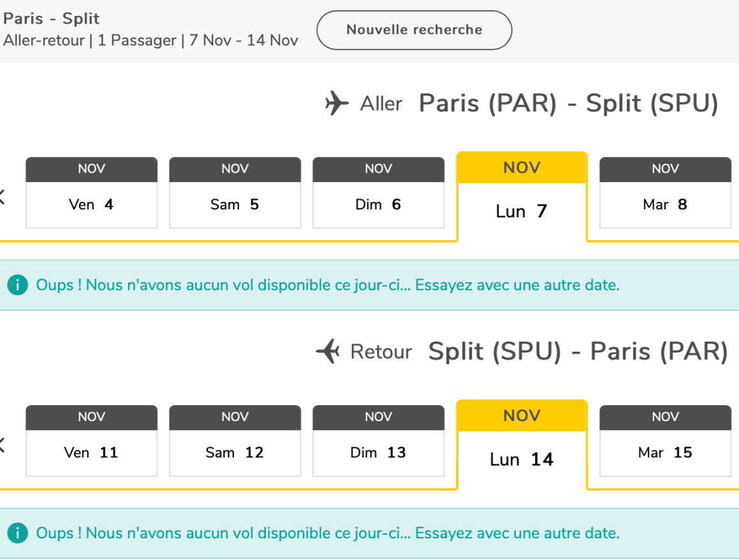Click the Paris - Split trip title

click(52, 19)
